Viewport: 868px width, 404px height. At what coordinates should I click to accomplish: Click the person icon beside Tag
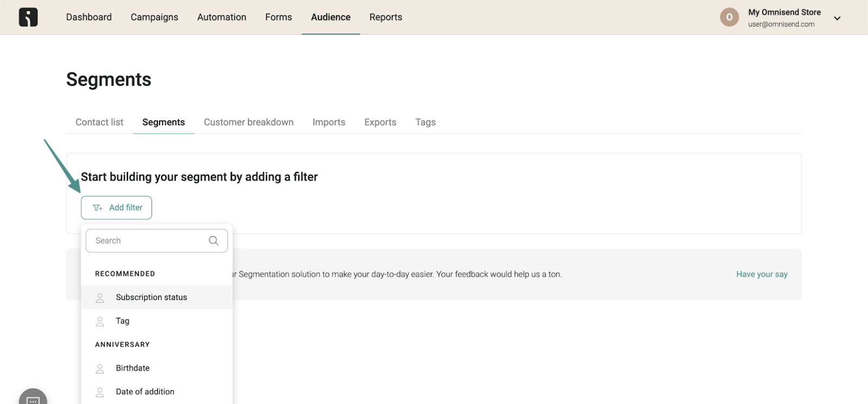[x=100, y=322]
